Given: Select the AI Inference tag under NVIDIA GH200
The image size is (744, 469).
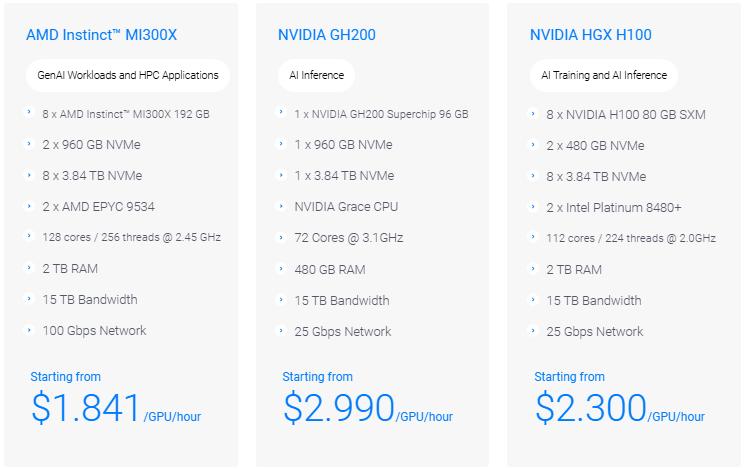Looking at the screenshot, I should click(316, 75).
